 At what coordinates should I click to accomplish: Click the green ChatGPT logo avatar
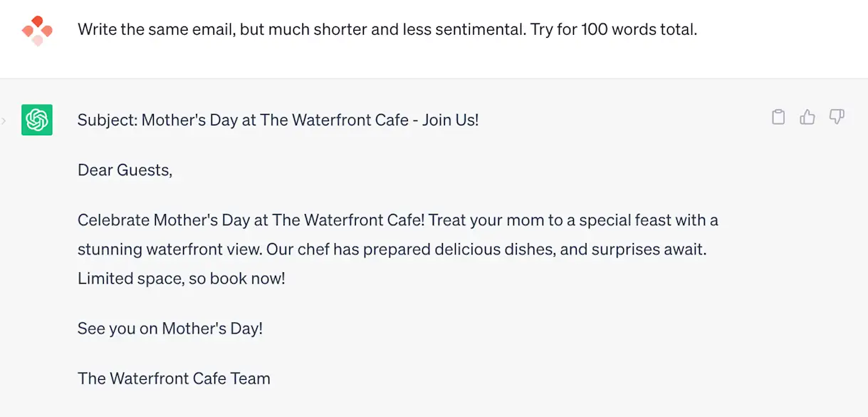(x=37, y=120)
